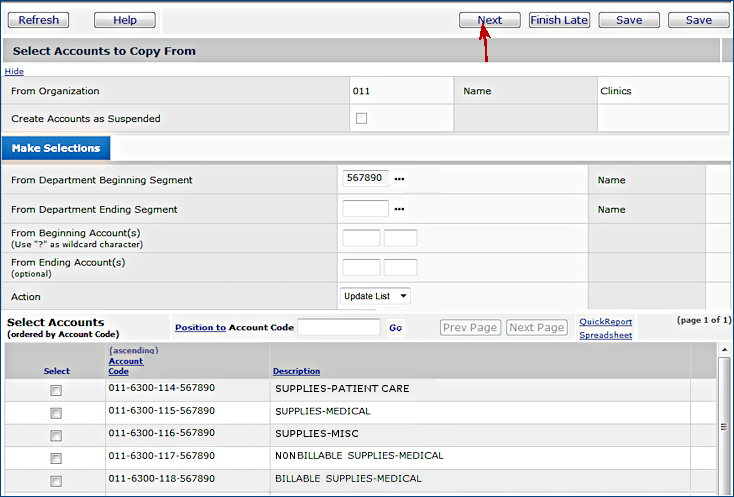Screen dimensions: 734x497
Task: Toggle Create Accounts as Suspended checkbox
Action: (361, 118)
